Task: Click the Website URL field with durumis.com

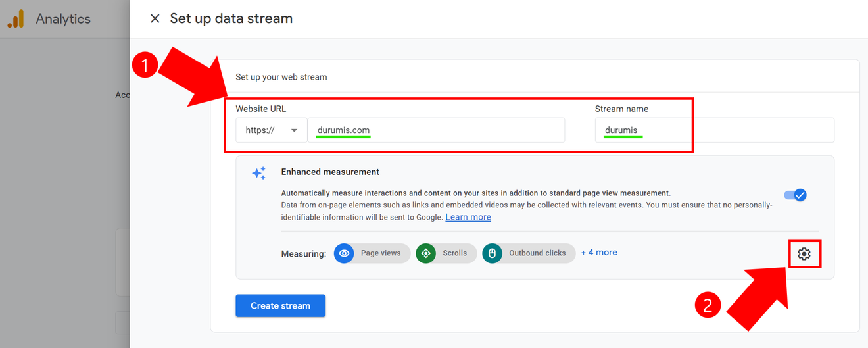Action: pyautogui.click(x=437, y=130)
